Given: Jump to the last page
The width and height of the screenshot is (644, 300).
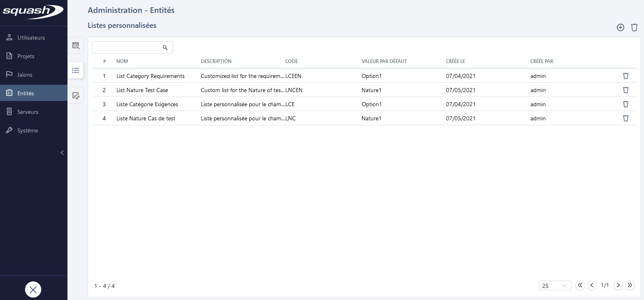Looking at the screenshot, I should tap(629, 285).
